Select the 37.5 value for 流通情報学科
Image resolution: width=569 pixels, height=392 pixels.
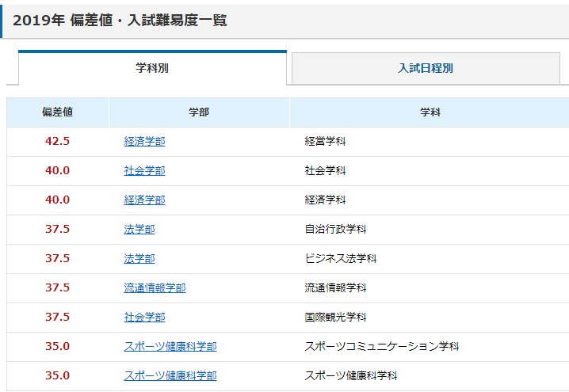[x=57, y=288]
